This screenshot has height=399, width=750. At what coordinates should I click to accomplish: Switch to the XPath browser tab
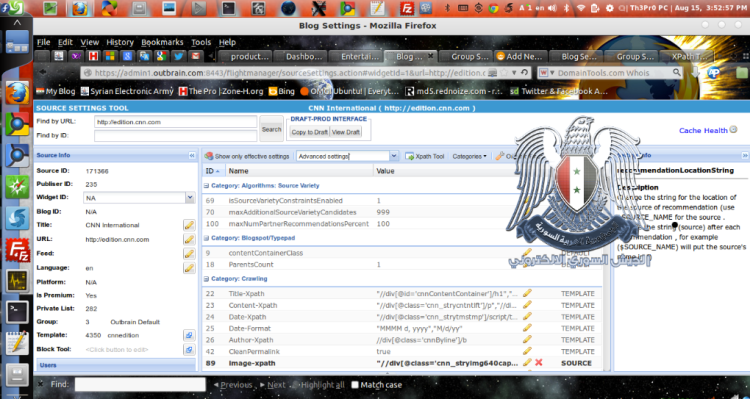tap(686, 56)
